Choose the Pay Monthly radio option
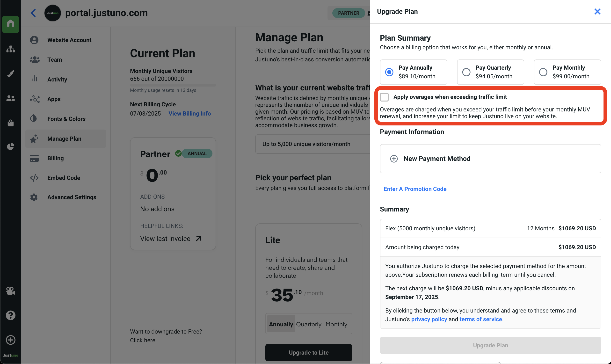Viewport: 611px width, 364px height. [x=543, y=72]
